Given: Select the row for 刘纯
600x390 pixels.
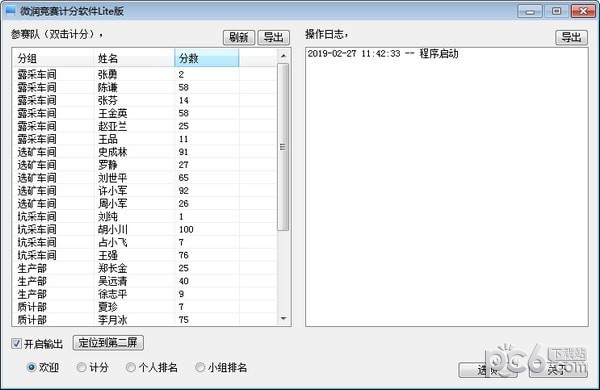Looking at the screenshot, I should point(145,217).
